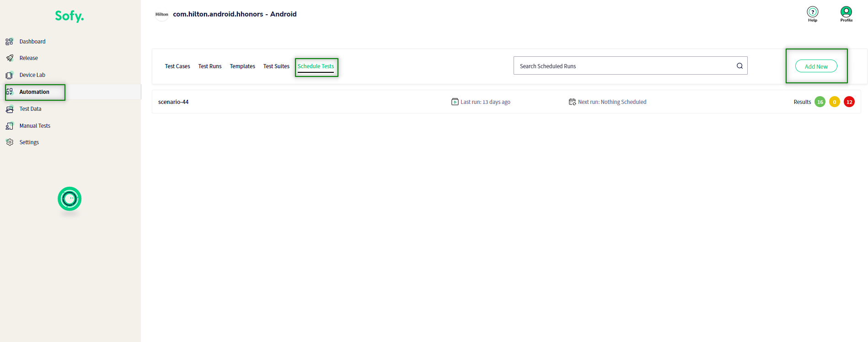868x342 pixels.
Task: Select the Schedule Tests tab
Action: [x=316, y=66]
